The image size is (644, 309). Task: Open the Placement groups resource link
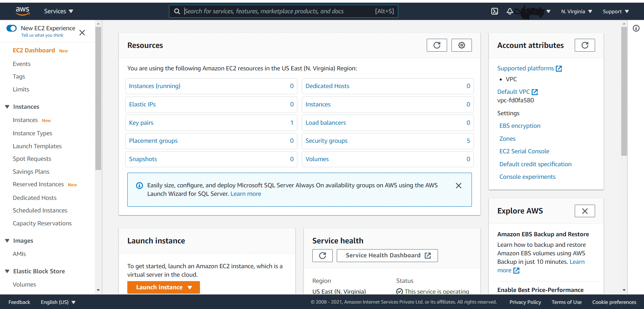point(153,141)
